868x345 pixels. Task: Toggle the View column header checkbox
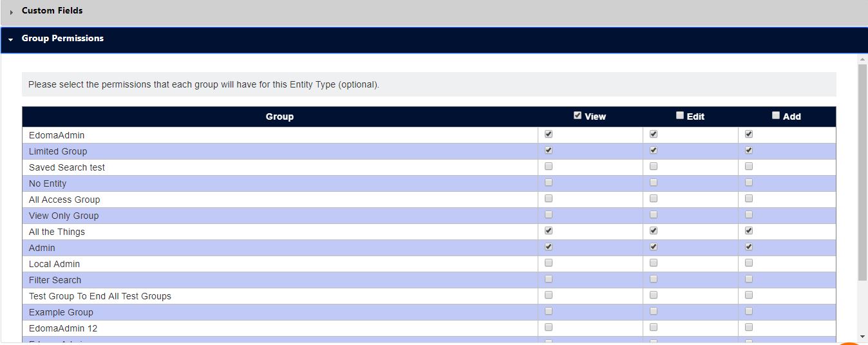578,116
